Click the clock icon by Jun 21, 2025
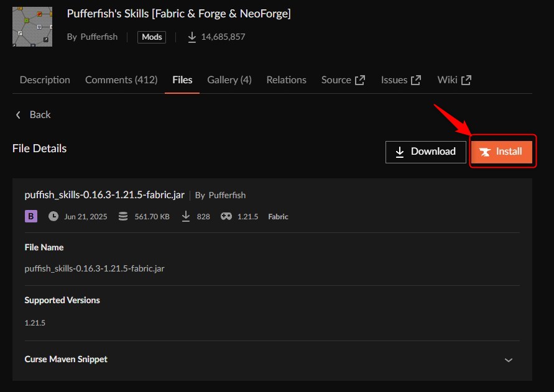Screen dimensions: 554x392 click(53, 216)
